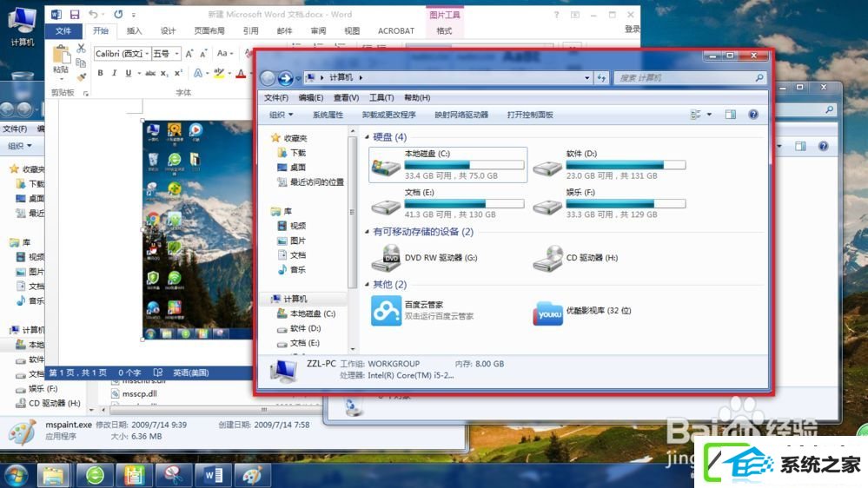Click the Paste clipboard icon
868x488 pixels.
(x=61, y=59)
